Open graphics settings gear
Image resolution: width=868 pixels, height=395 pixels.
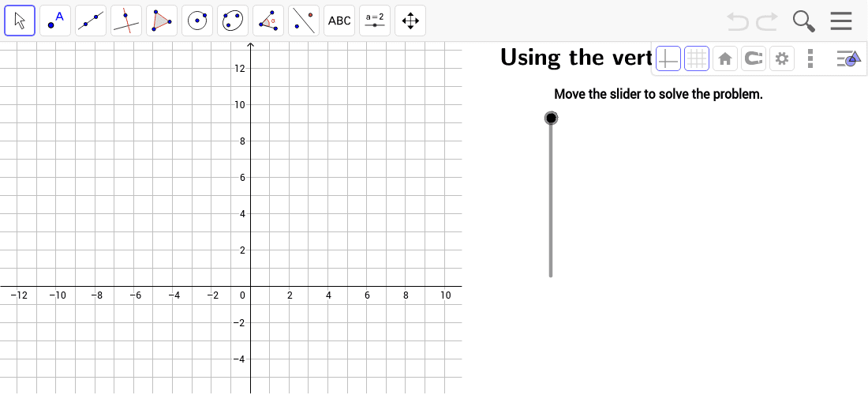pos(782,58)
